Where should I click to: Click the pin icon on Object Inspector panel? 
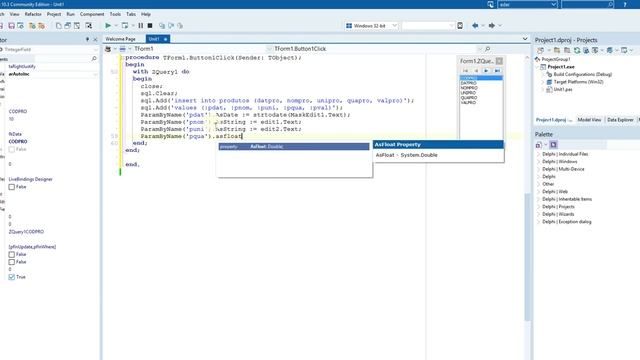[x=87, y=40]
